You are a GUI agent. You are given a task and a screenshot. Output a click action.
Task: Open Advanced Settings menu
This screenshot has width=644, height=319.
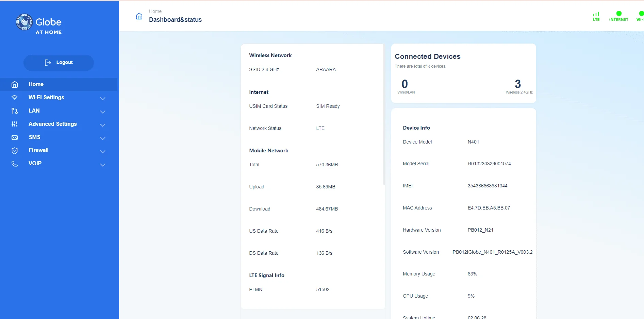click(53, 124)
